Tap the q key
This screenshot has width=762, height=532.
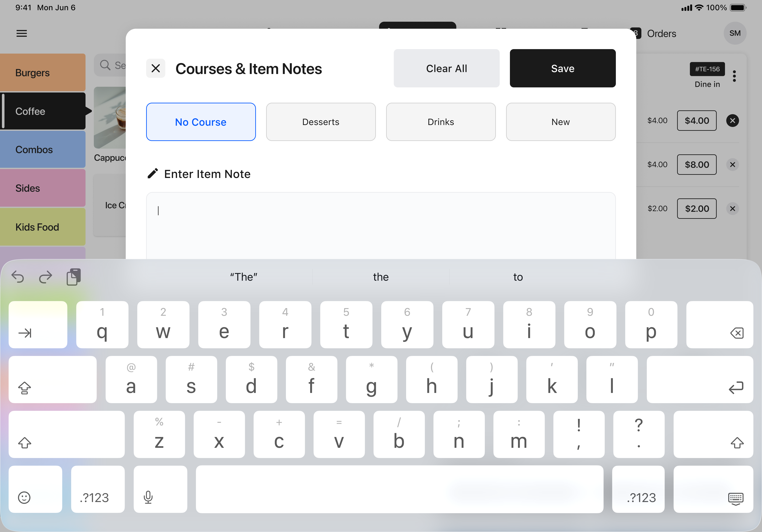pyautogui.click(x=102, y=325)
